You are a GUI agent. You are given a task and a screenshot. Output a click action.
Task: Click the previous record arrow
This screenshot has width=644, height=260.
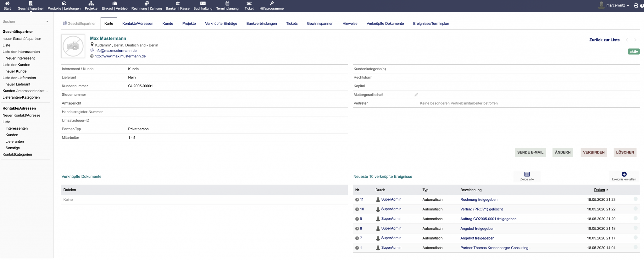click(627, 40)
